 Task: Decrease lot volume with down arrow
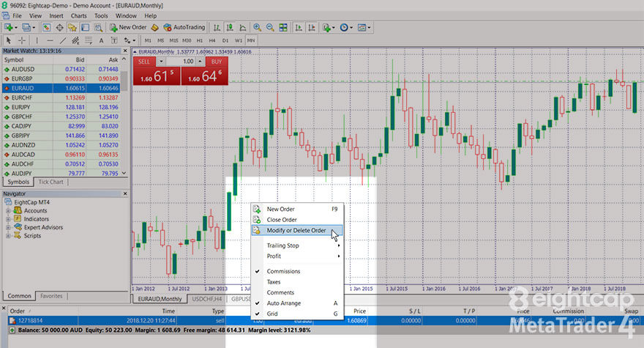[x=161, y=62]
